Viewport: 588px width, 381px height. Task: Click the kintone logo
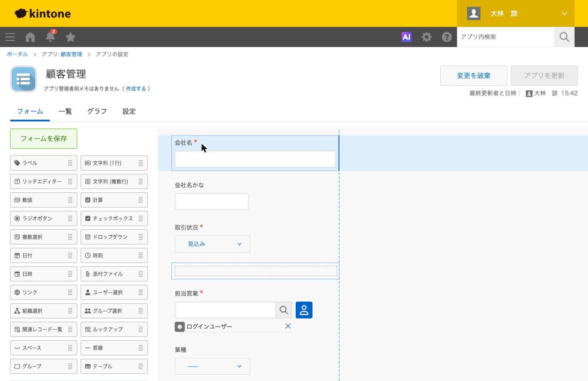click(42, 13)
